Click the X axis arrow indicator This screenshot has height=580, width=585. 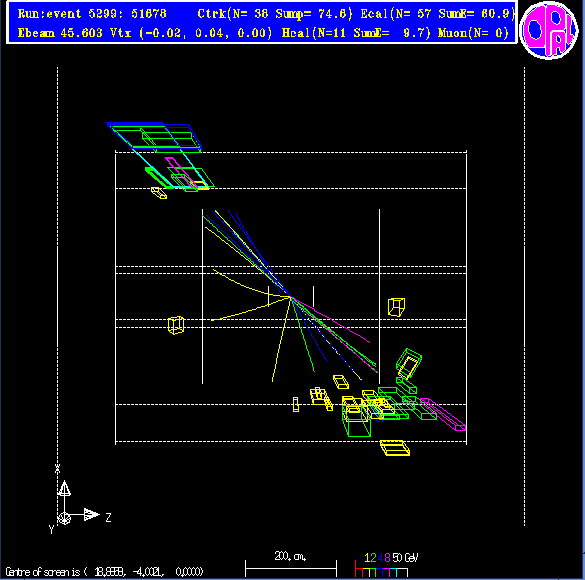(64, 488)
